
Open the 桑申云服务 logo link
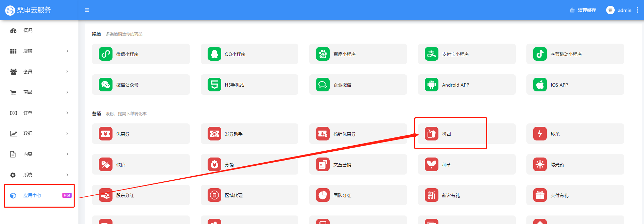point(28,10)
